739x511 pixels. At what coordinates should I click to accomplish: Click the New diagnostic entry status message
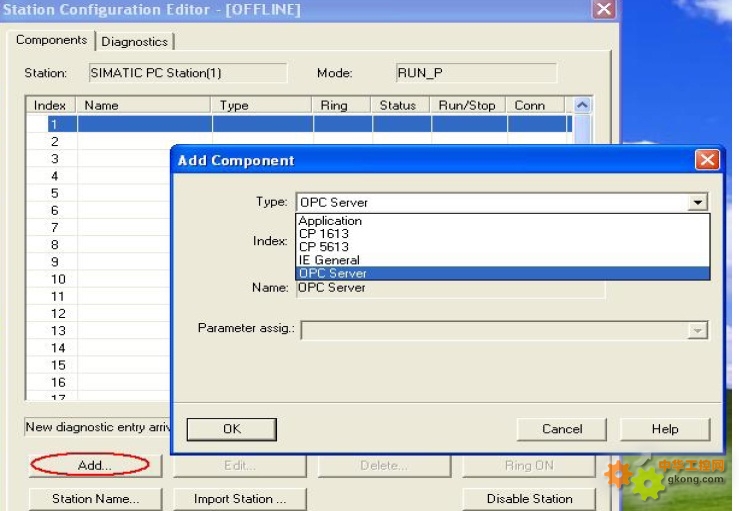(x=98, y=427)
